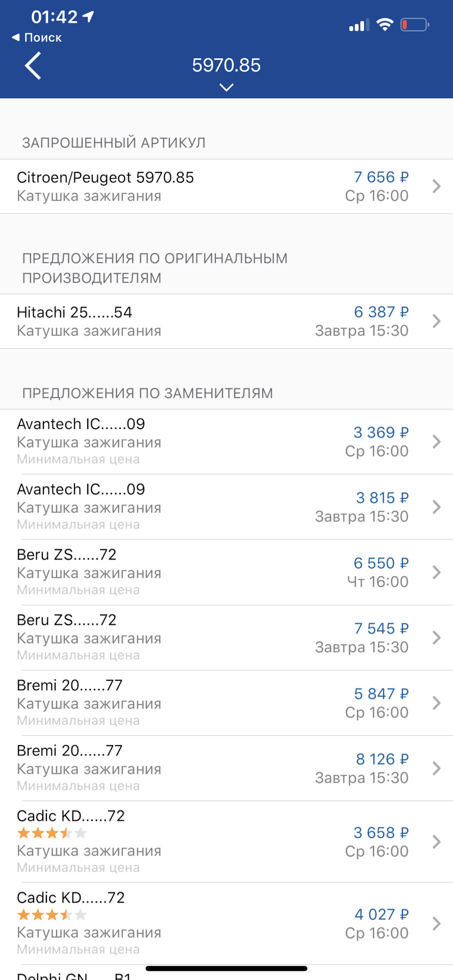Tap the 5970.85 title in header
This screenshot has height=980, width=453.
226,65
